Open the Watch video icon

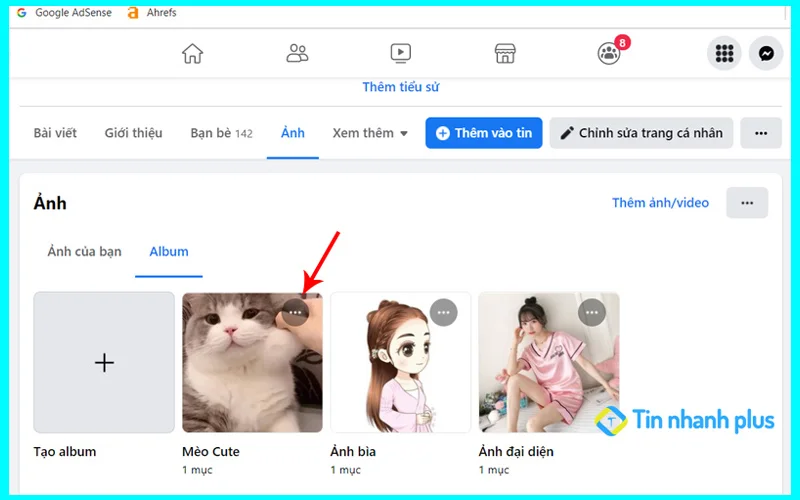click(x=401, y=53)
